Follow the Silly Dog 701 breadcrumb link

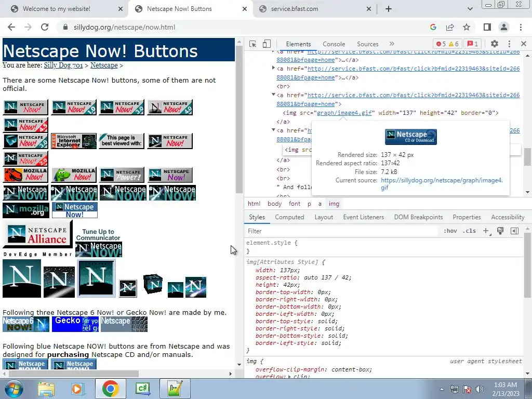63,65
